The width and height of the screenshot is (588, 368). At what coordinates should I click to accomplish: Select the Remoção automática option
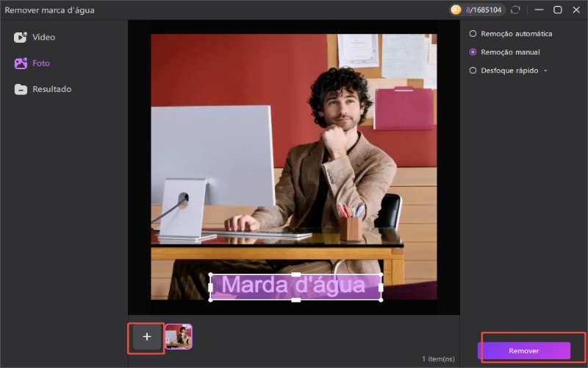473,34
